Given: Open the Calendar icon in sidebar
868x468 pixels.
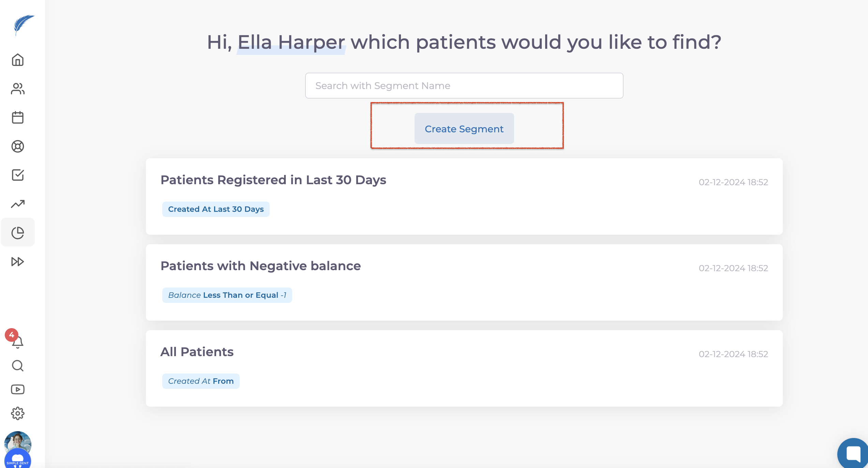Looking at the screenshot, I should (x=18, y=118).
